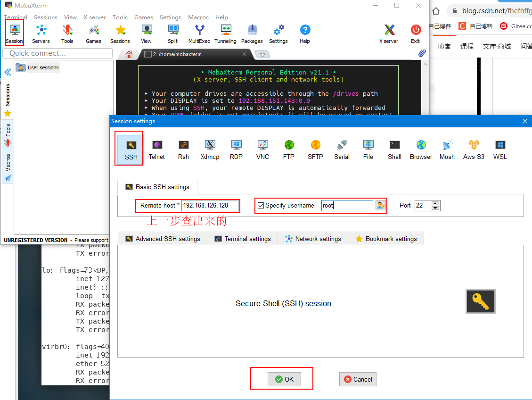This screenshot has height=400, width=532.
Task: Open a new terminal tab button
Action: (x=262, y=54)
